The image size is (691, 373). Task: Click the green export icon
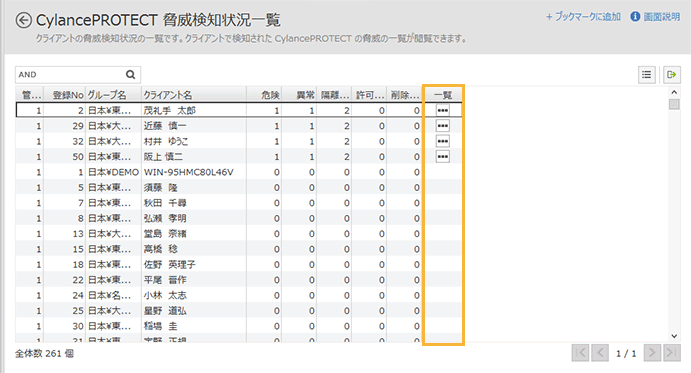coord(672,75)
